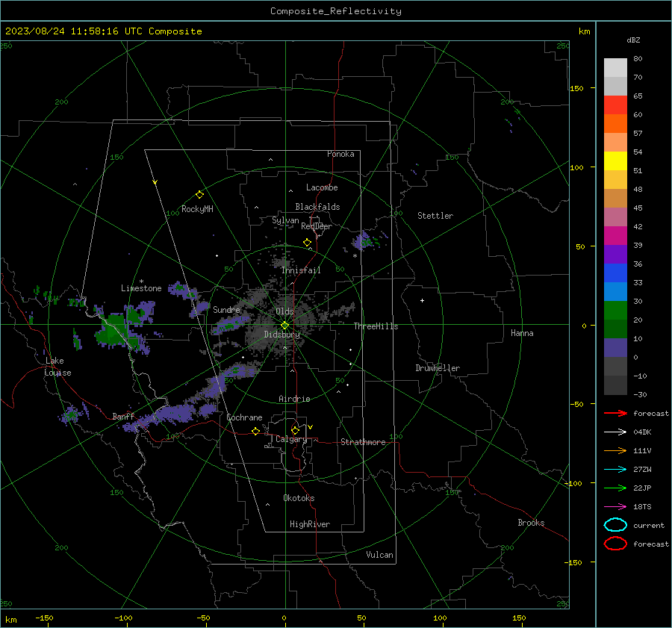Select the red swatch in dBZ scale
This screenshot has height=628, width=672.
(615, 105)
